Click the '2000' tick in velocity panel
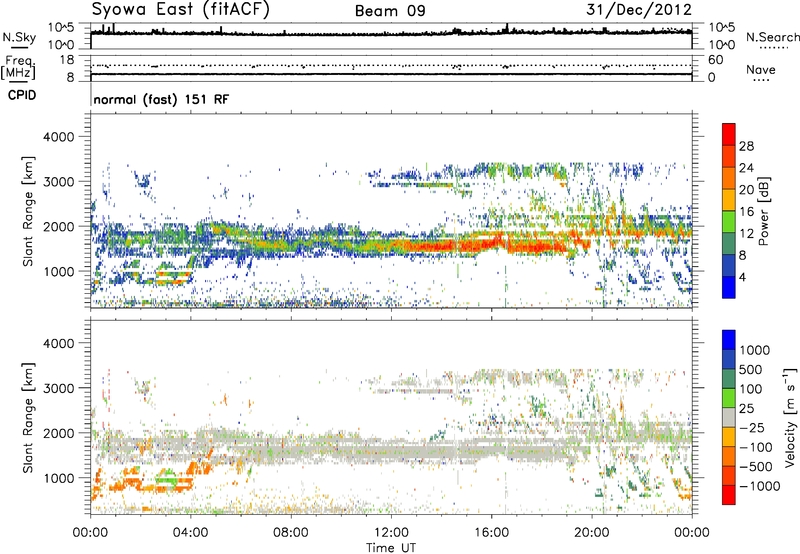 coord(58,433)
